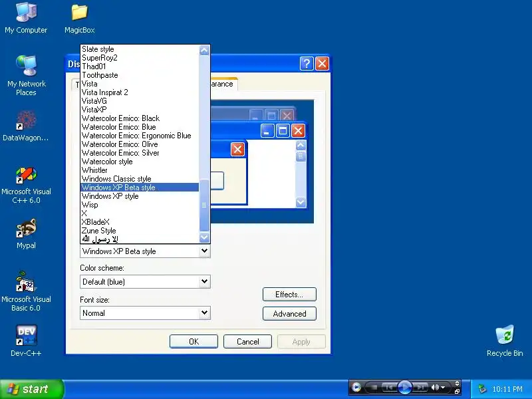Image resolution: width=532 pixels, height=399 pixels.
Task: Click OK in Display Properties
Action: [194, 342]
